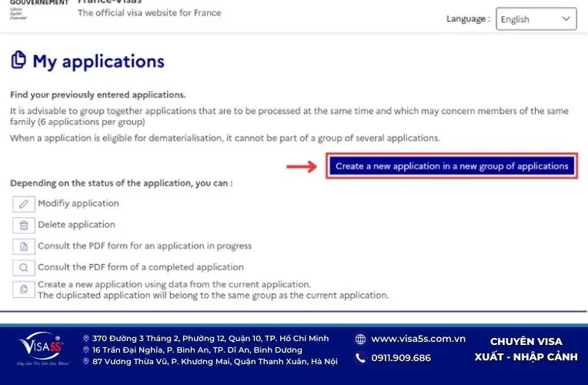Click the Hà Nội address line
The height and width of the screenshot is (385, 588).
click(215, 362)
